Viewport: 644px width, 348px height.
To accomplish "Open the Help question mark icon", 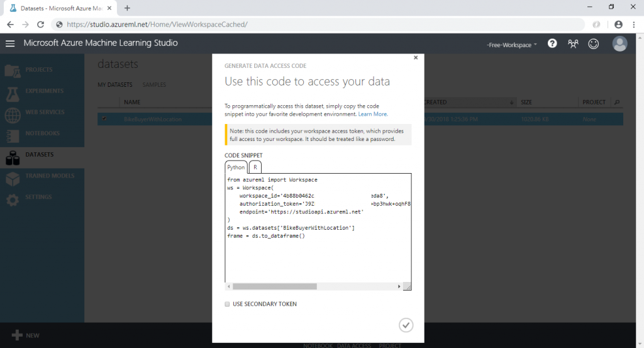I will tap(552, 43).
